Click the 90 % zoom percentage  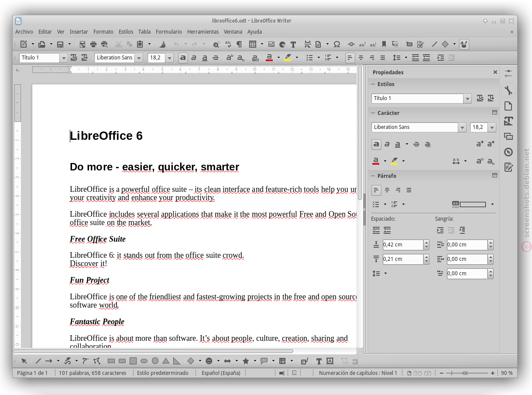(507, 373)
